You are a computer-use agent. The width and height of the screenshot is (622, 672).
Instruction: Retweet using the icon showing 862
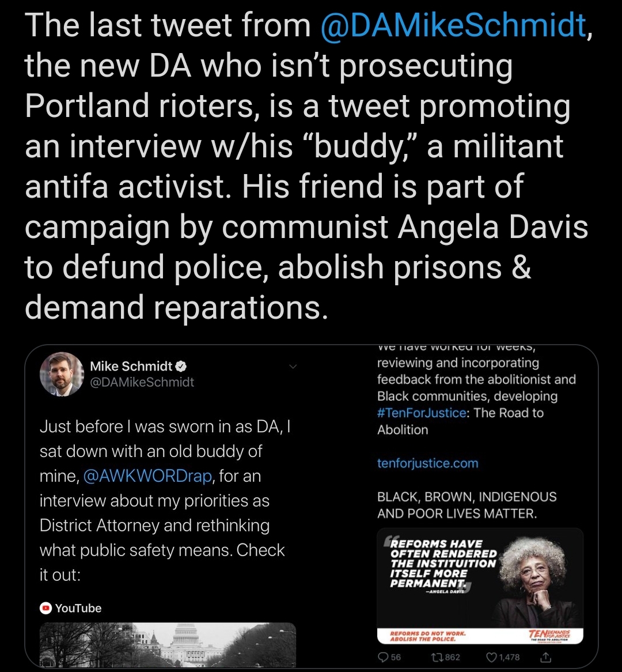tap(437, 657)
